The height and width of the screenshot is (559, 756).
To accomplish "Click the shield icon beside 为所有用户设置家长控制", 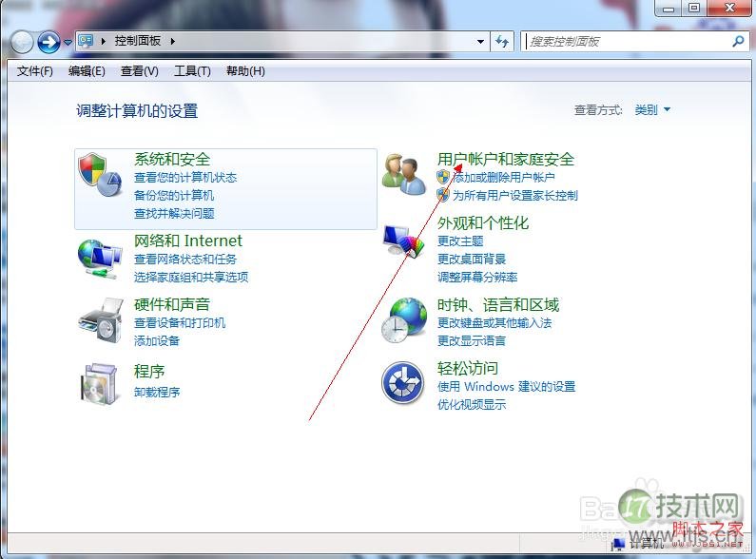I will pyautogui.click(x=442, y=195).
